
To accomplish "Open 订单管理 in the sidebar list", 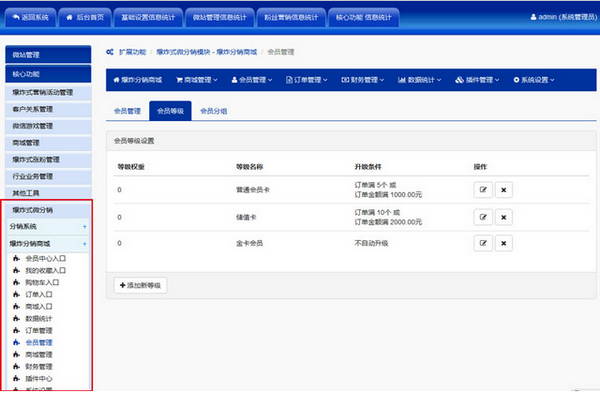I will click(39, 330).
